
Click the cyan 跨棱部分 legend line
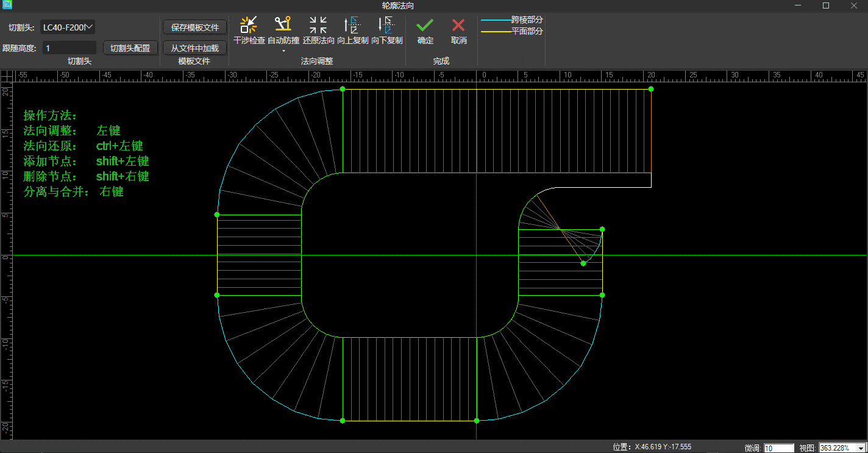tap(496, 20)
